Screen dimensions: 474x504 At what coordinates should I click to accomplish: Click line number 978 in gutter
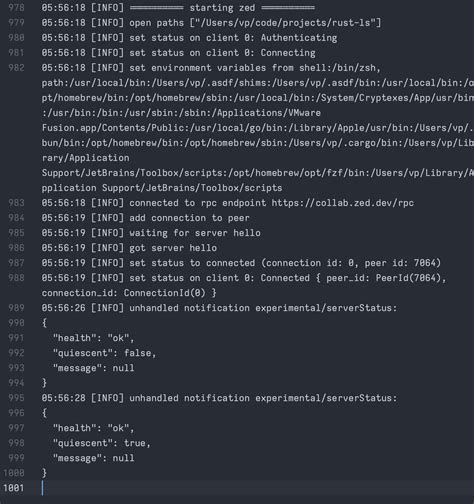(16, 8)
